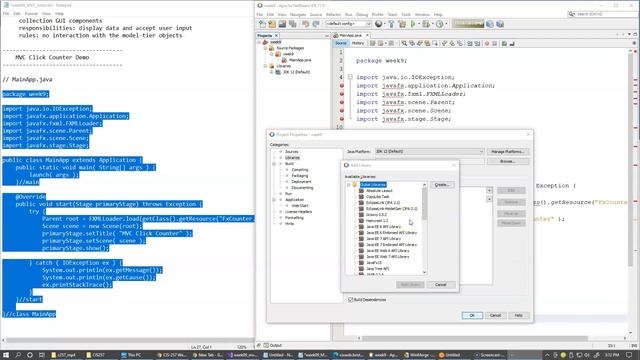
Task: Select the Formatting category
Action: (294, 218)
